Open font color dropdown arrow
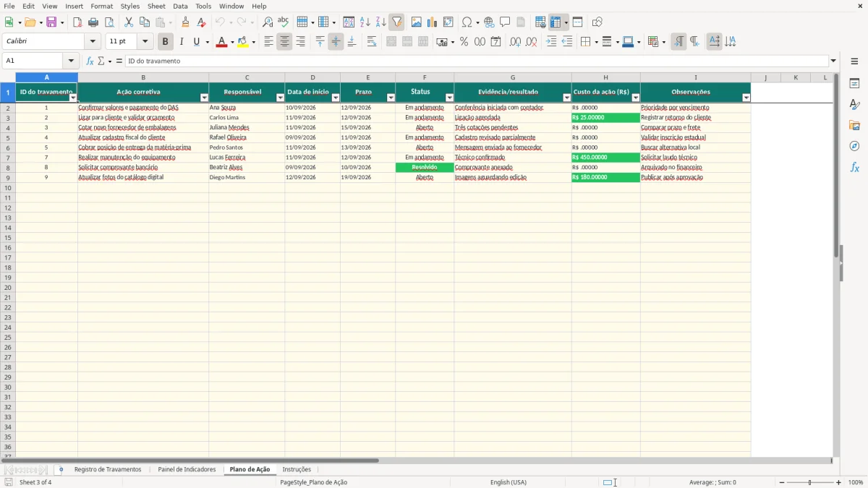The image size is (868, 488). (x=232, y=42)
